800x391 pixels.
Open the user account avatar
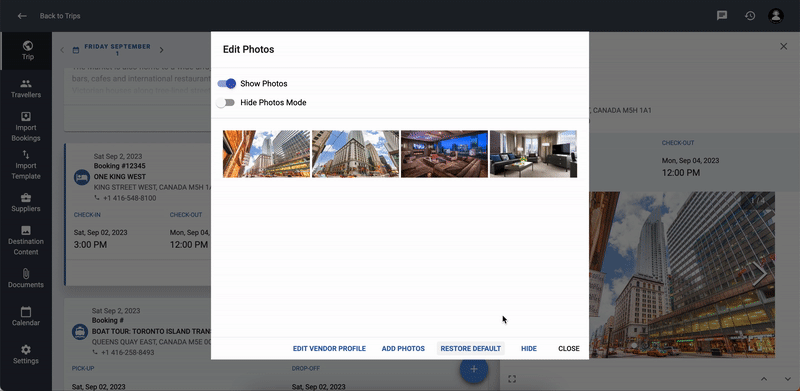tap(776, 16)
